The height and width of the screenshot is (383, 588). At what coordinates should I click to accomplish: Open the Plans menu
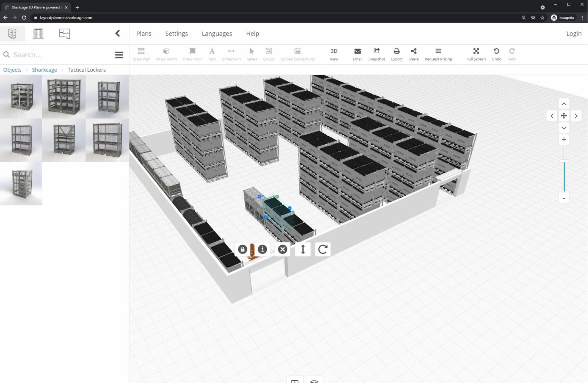pyautogui.click(x=144, y=33)
